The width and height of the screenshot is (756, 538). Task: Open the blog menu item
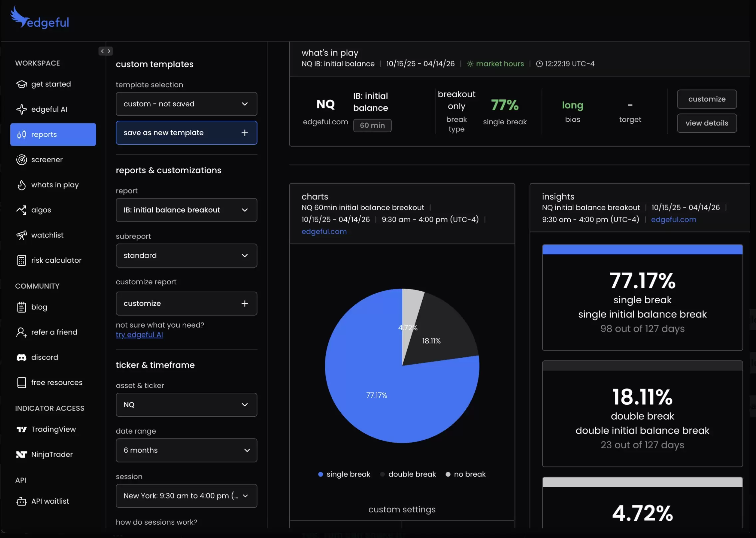39,307
